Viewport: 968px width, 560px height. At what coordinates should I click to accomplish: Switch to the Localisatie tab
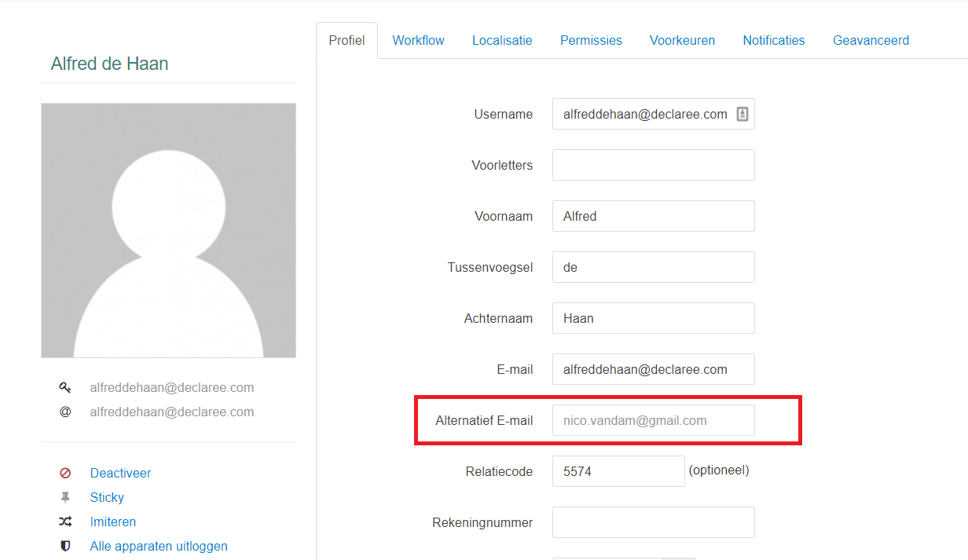pos(502,41)
